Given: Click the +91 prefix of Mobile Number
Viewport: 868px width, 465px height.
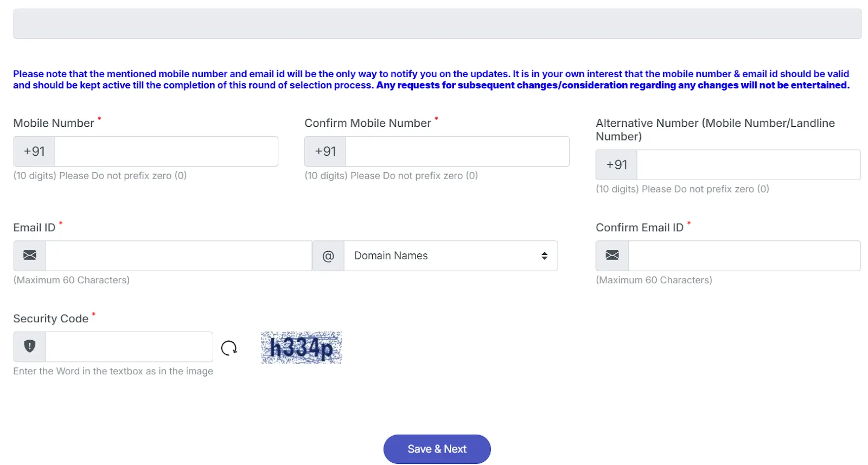Looking at the screenshot, I should coord(33,151).
